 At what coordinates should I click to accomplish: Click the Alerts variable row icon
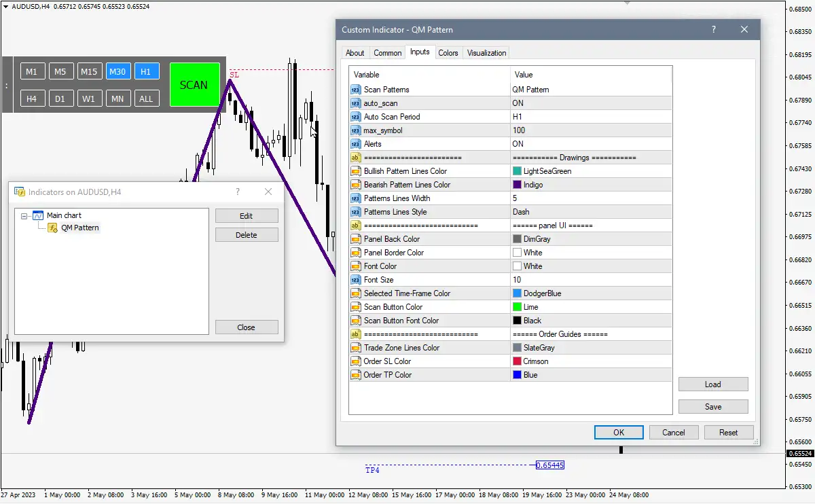tap(356, 144)
